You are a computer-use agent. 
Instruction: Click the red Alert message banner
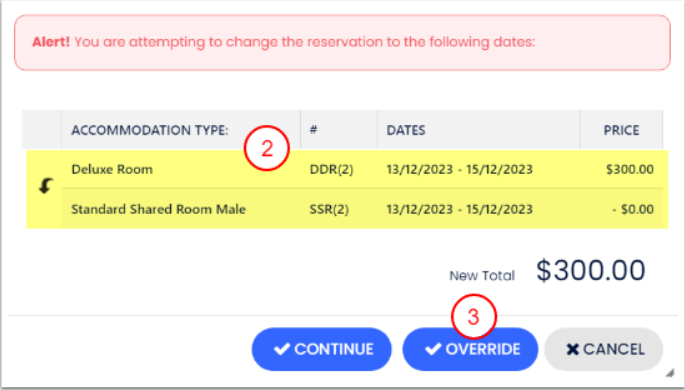tap(342, 42)
